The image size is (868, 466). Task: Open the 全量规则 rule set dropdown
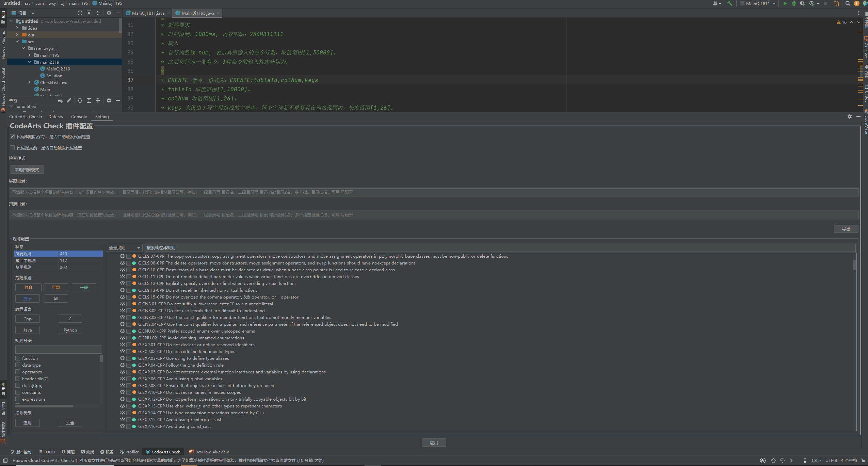124,248
